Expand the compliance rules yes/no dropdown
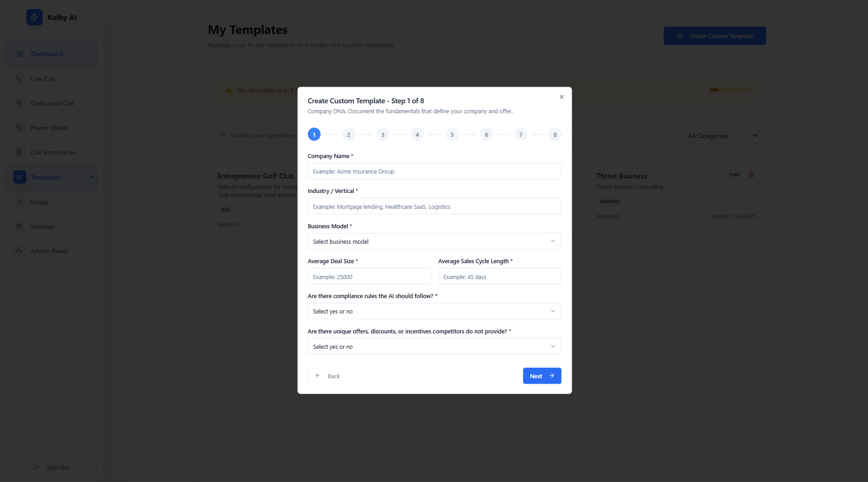Screen dimensions: 868x482 click(434, 311)
